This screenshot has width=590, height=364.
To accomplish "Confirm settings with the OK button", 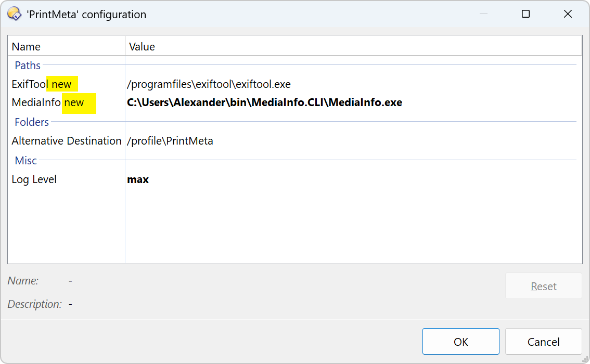I will click(460, 342).
